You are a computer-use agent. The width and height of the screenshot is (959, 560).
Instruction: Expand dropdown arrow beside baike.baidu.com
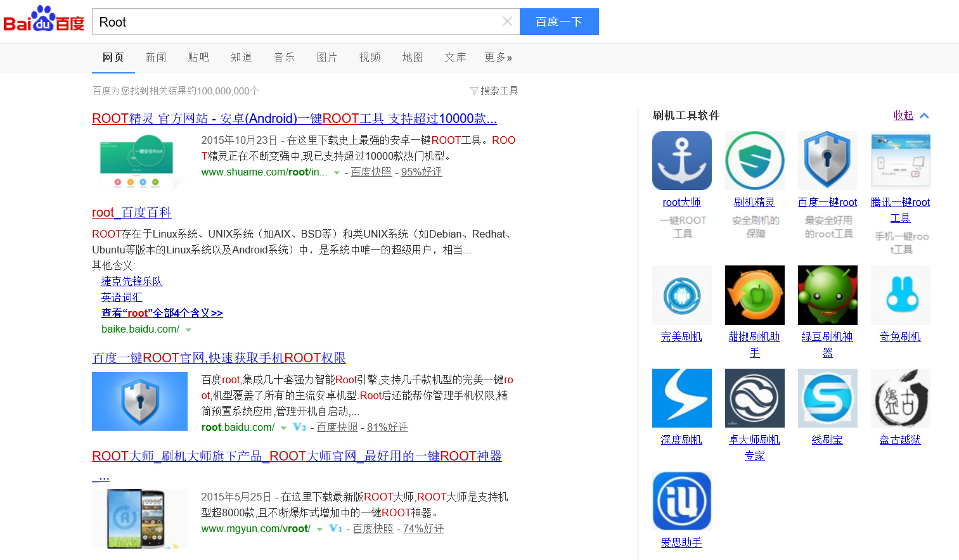click(188, 330)
